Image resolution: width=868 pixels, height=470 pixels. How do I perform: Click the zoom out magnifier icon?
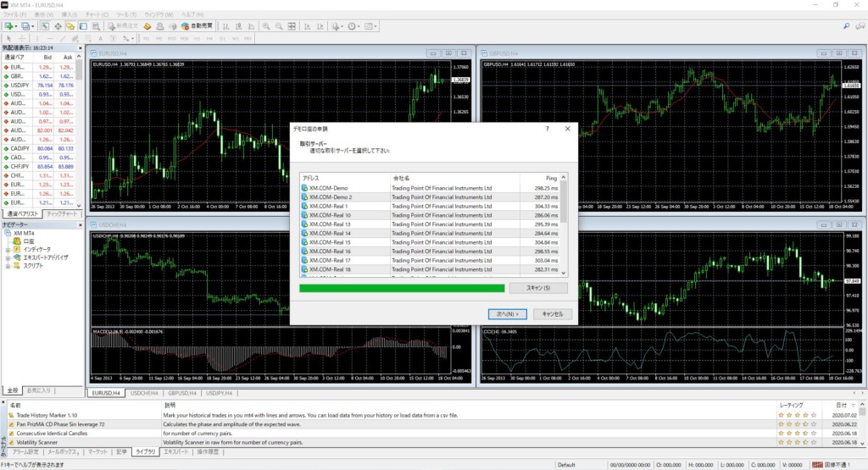[279, 26]
